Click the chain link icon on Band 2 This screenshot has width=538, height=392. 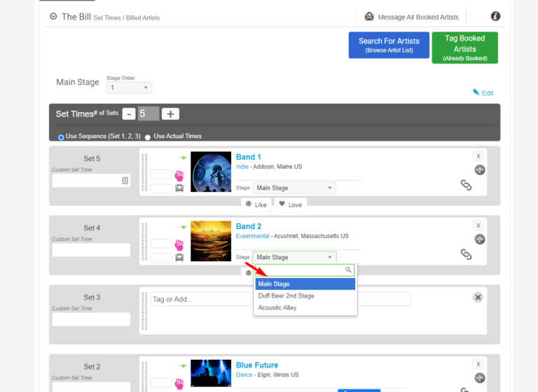466,254
